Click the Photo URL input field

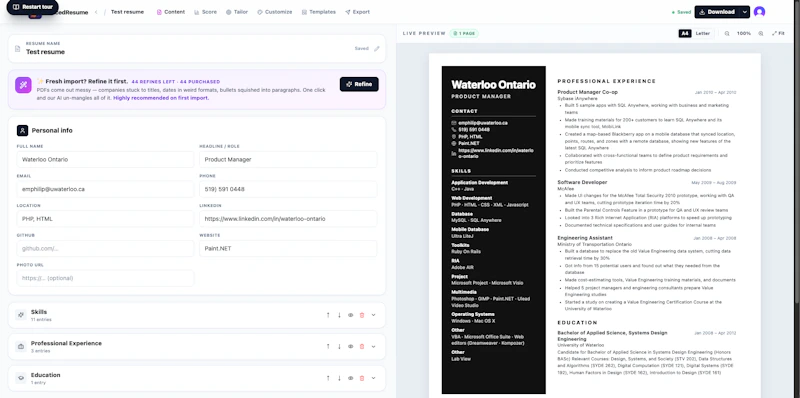[x=105, y=278]
